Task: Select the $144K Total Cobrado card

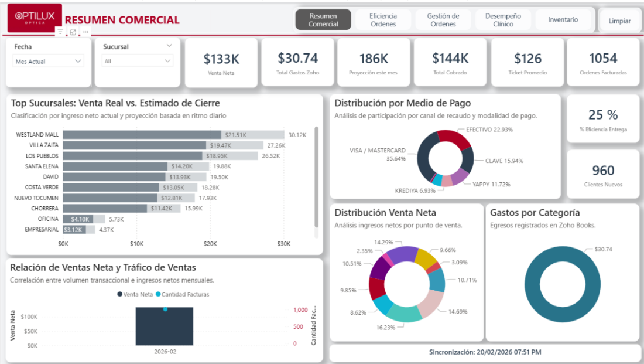Action: [450, 63]
